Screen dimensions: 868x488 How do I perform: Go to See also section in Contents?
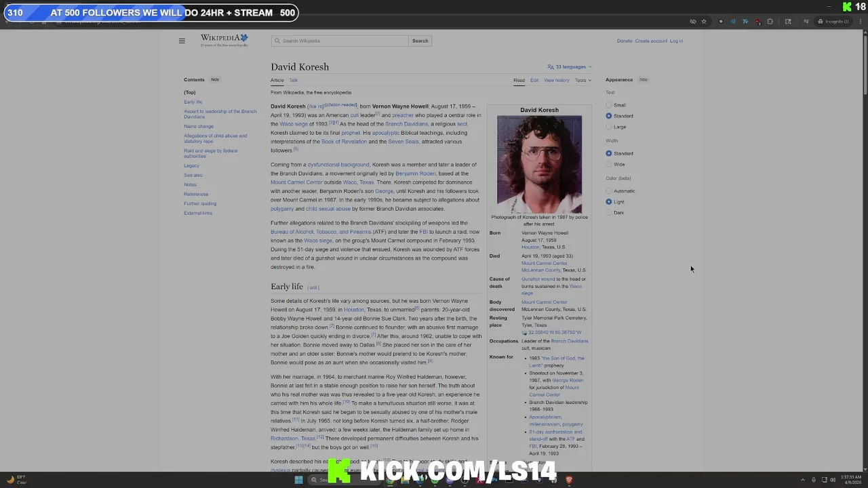coord(193,175)
